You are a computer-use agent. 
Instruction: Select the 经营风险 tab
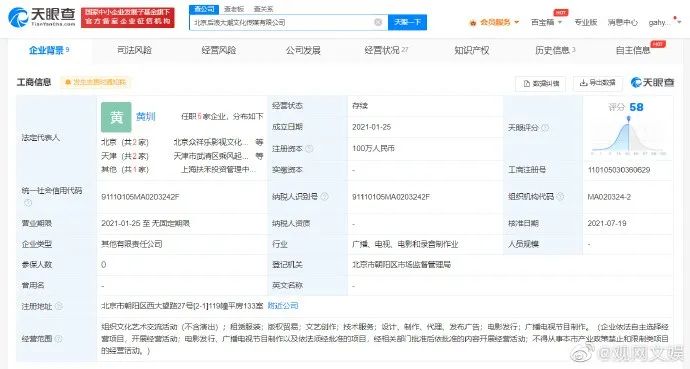(x=219, y=50)
